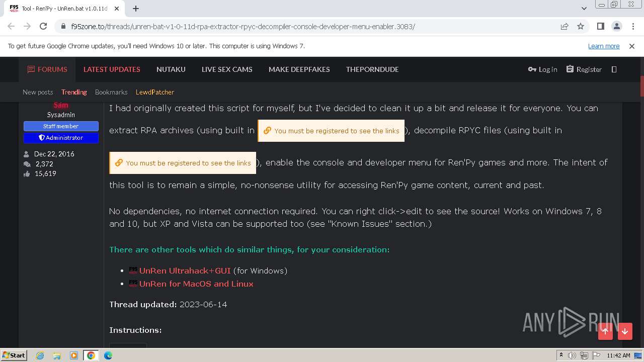Open the icon next to Register
This screenshot has height=362, width=644.
pos(614,69)
